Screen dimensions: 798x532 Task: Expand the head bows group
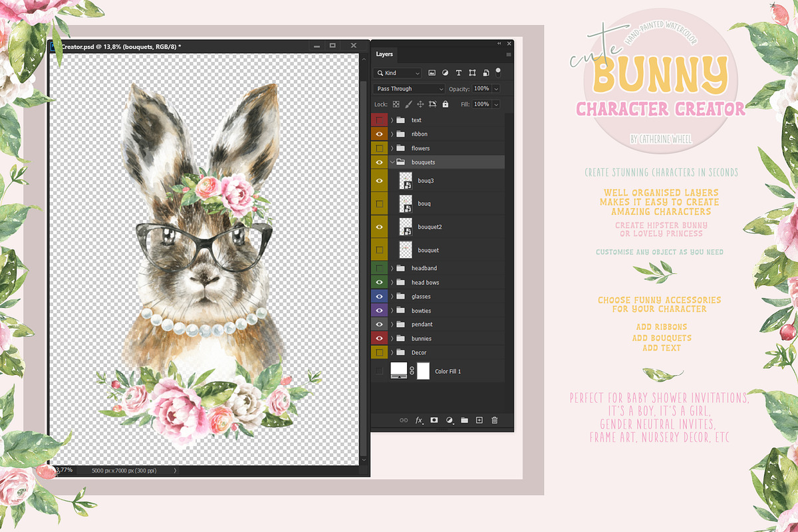392,283
